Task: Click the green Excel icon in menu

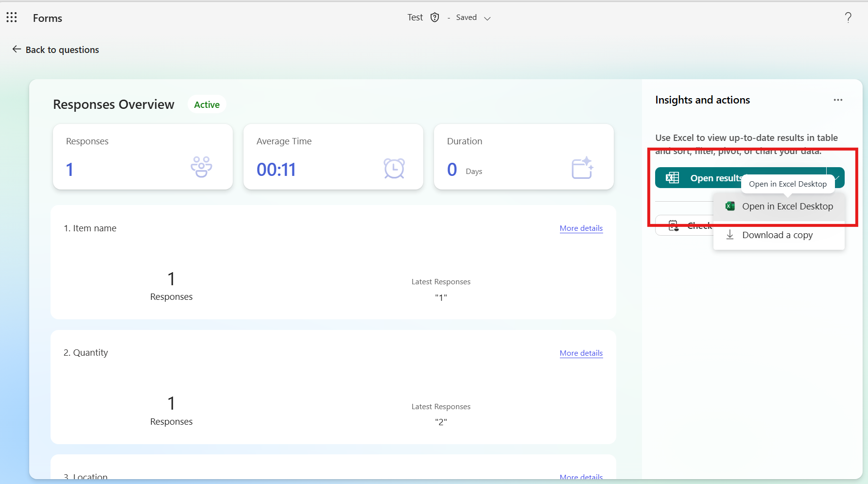Action: tap(730, 207)
